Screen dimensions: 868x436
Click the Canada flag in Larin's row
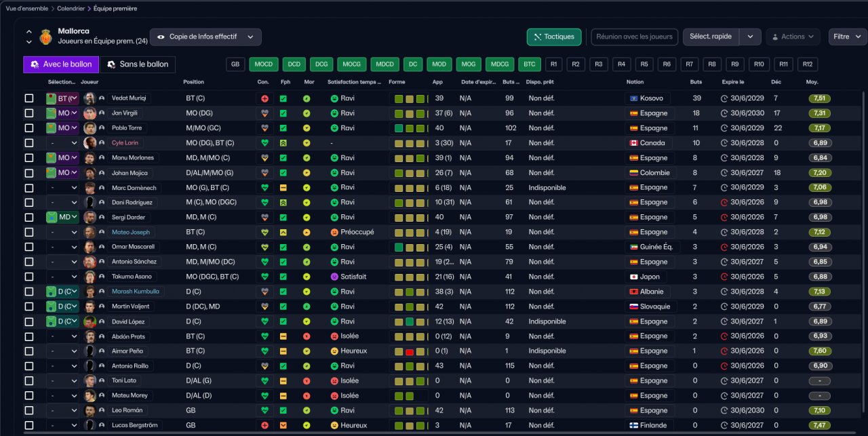(633, 143)
